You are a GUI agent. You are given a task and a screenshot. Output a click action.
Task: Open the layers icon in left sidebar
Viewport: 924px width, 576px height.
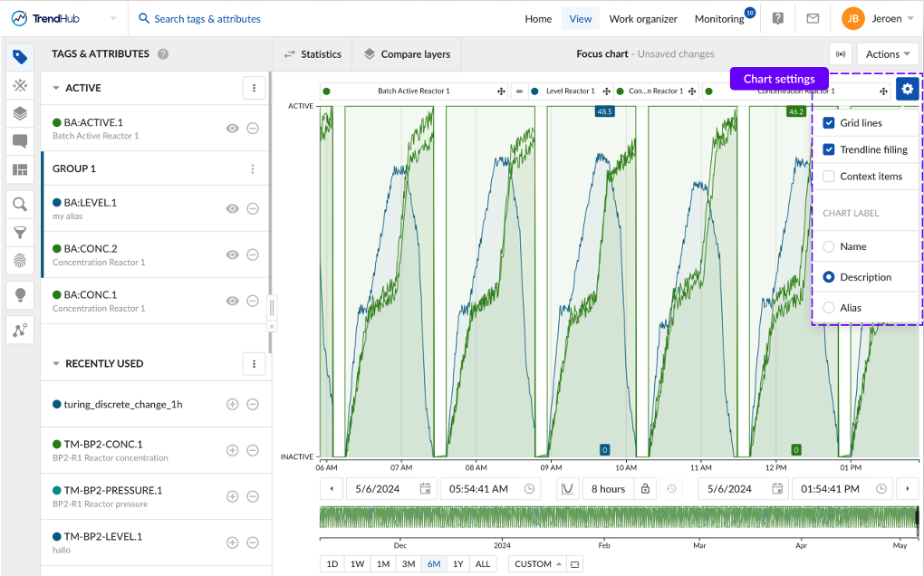(20, 113)
